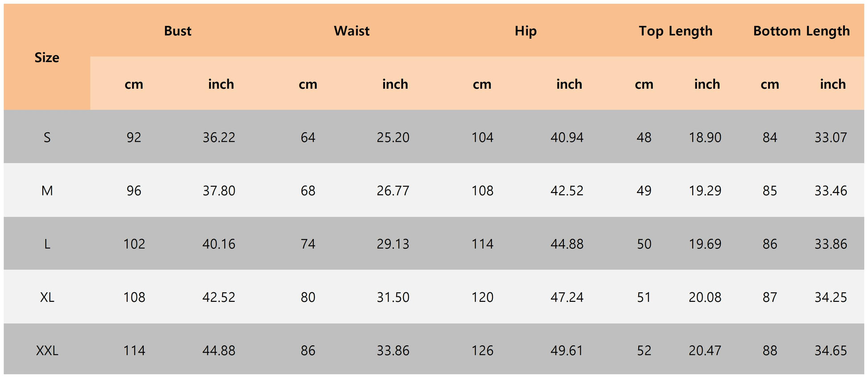Select the M size row label
This screenshot has height=378, width=868.
pyautogui.click(x=47, y=191)
